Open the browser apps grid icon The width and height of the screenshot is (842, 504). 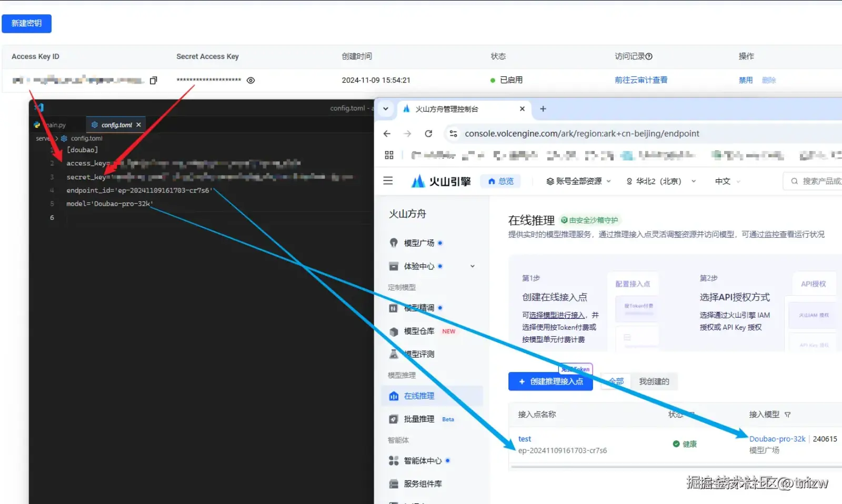point(389,155)
